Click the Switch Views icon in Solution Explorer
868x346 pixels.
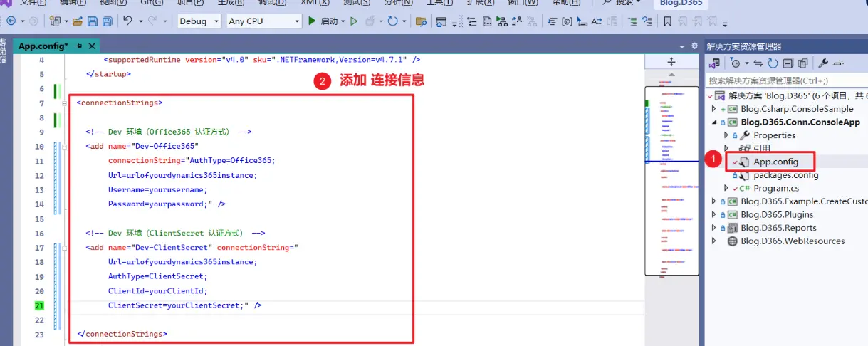click(713, 63)
